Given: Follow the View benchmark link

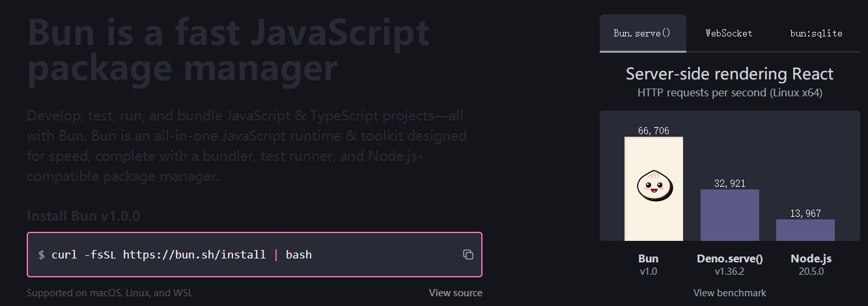Looking at the screenshot, I should pos(729,293).
